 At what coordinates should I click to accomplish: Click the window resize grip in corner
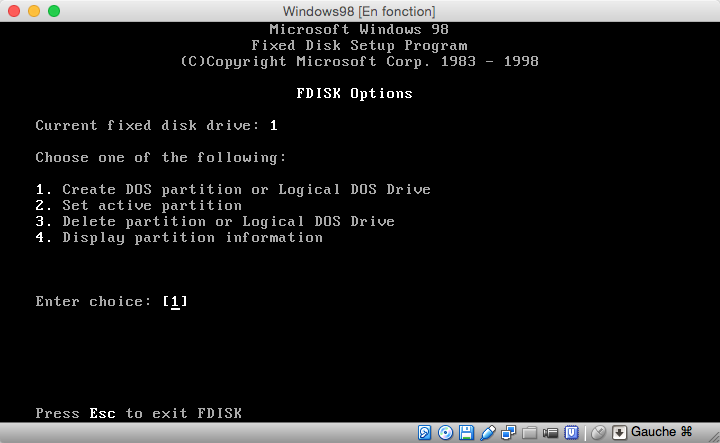[x=714, y=437]
